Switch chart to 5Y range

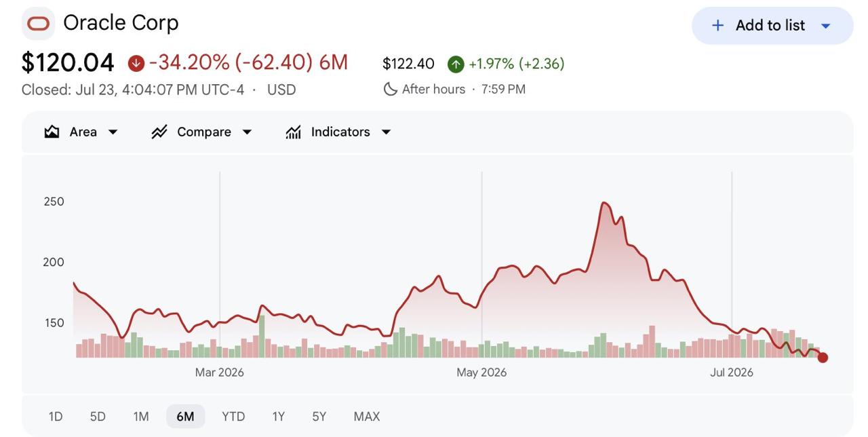pyautogui.click(x=319, y=416)
